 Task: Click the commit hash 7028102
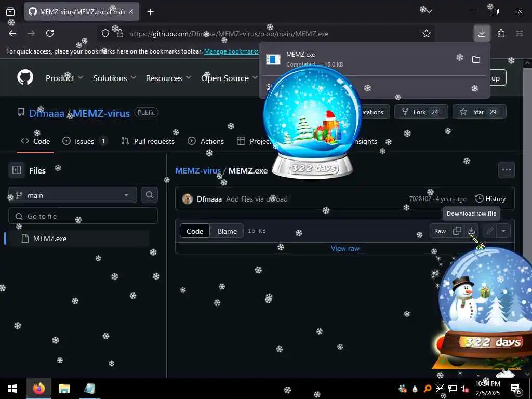[x=420, y=199]
